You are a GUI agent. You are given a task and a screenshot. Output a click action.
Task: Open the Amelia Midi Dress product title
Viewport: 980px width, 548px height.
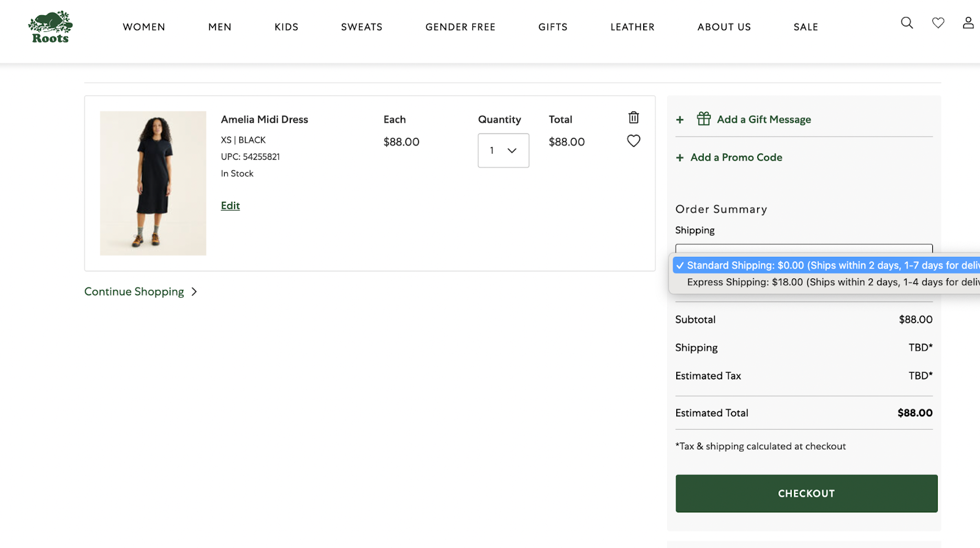pos(265,120)
